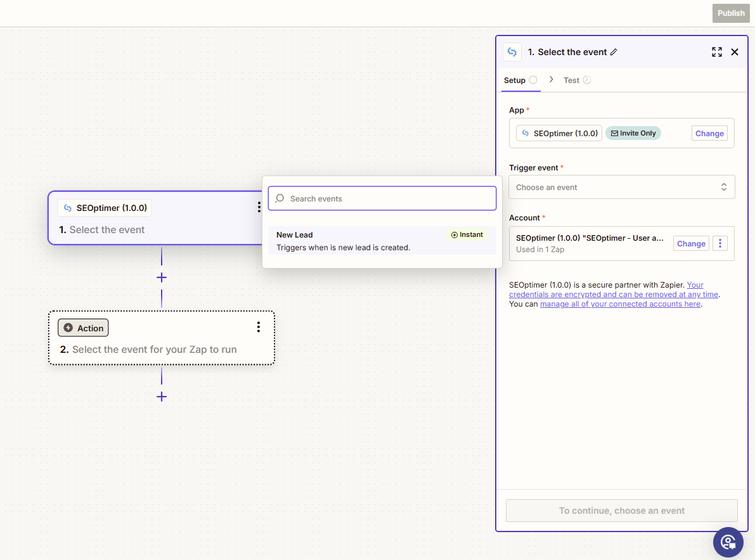Close the step editor panel
755x560 pixels.
pyautogui.click(x=735, y=52)
